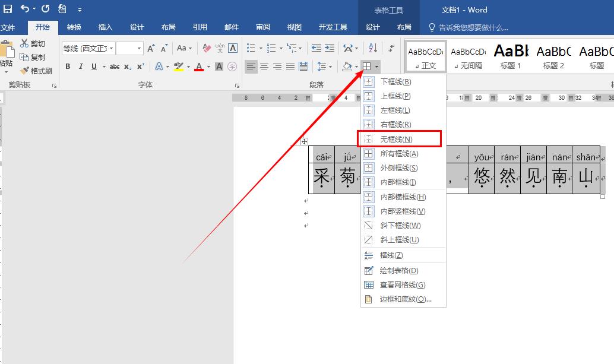Click the multilevel list icon

292,48
